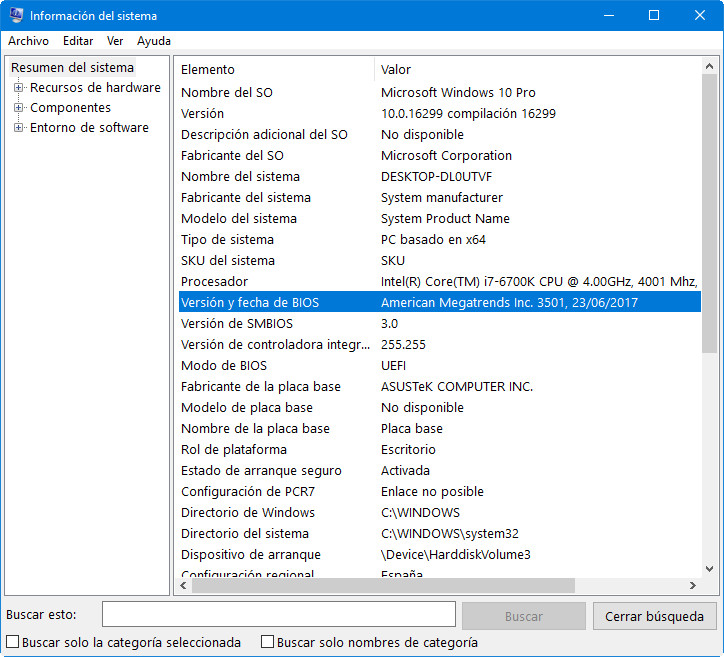Click the horizontal scrollbar left arrow
This screenshot has width=724, height=657.
click(184, 585)
